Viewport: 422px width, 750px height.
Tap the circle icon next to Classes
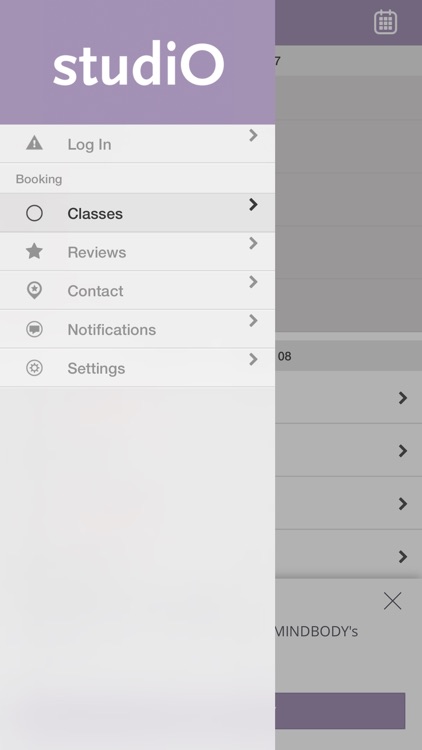34,213
